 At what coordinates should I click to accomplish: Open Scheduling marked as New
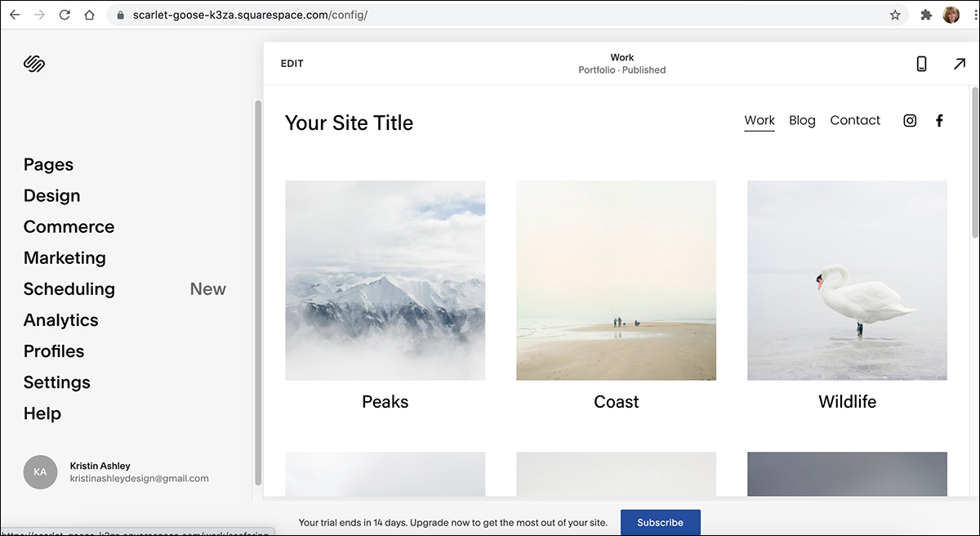[x=69, y=288]
